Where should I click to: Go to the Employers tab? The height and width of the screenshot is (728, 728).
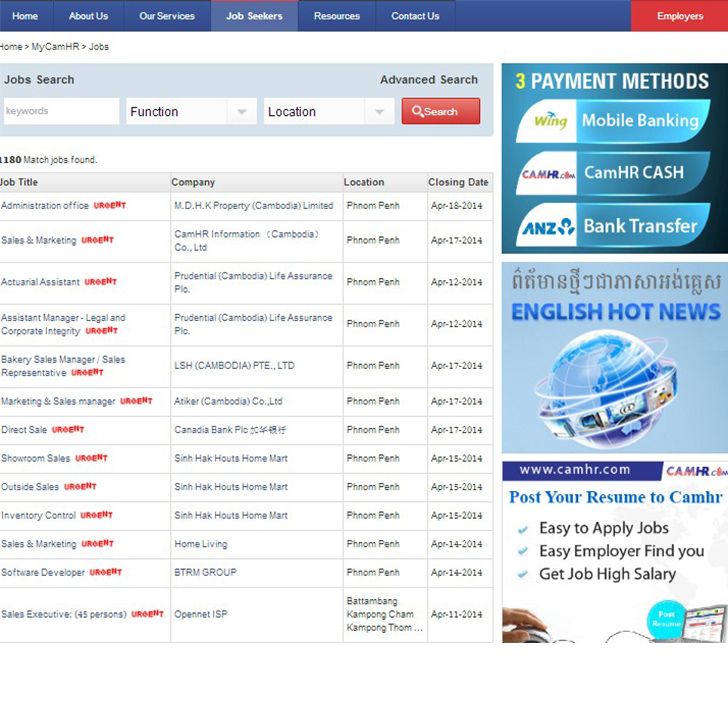coord(679,16)
